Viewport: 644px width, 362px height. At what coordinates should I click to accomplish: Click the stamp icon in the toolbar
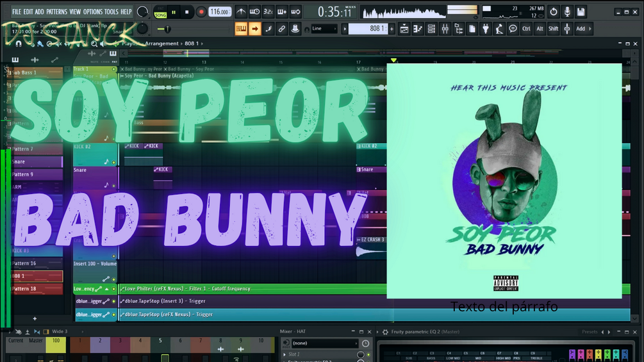click(295, 29)
